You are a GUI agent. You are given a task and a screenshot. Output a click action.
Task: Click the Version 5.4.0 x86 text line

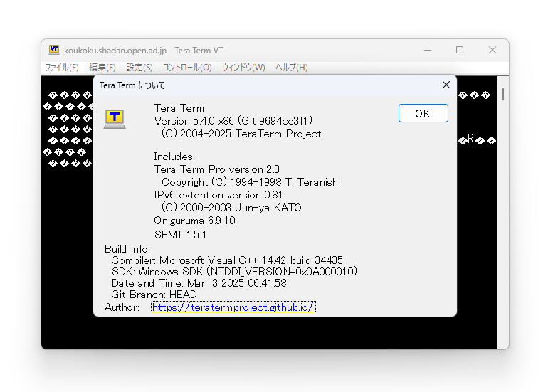click(x=233, y=121)
